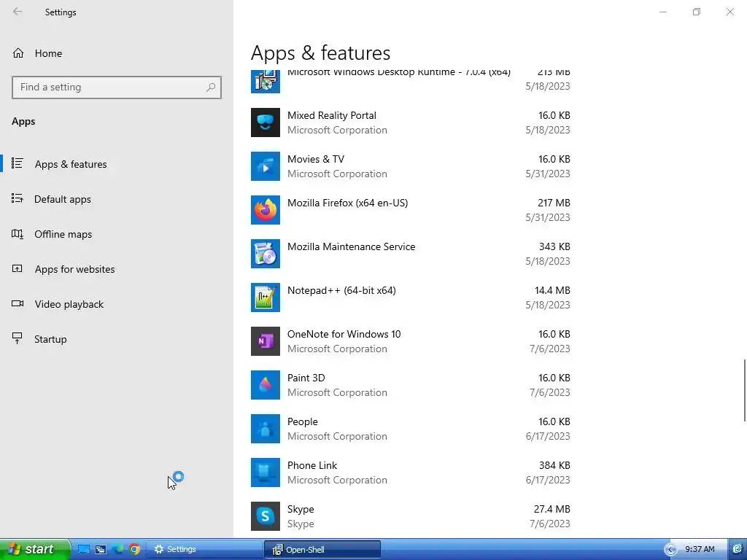Screen dimensions: 747x560
Task: Click the 217 MB size of Firefox
Action: pos(554,203)
